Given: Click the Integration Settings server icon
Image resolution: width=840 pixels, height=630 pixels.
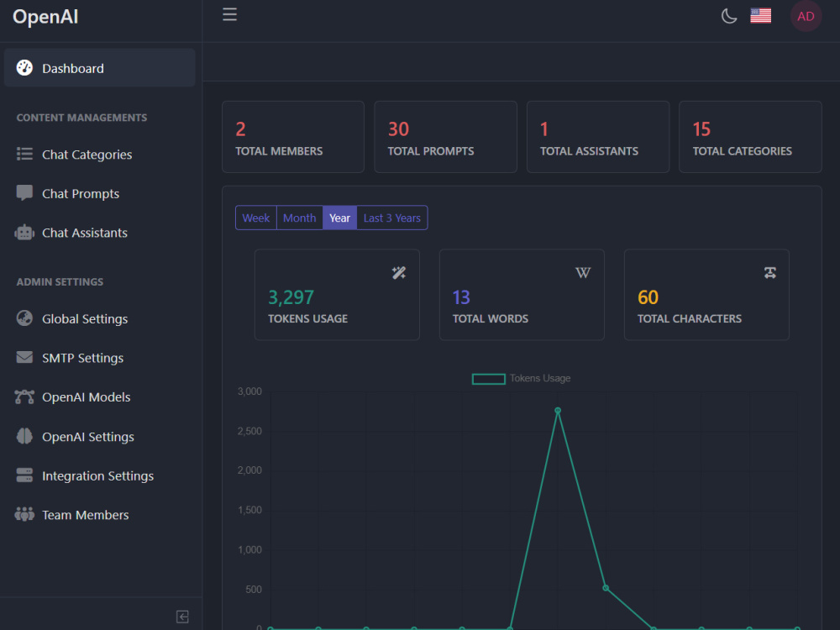Looking at the screenshot, I should click(x=24, y=475).
